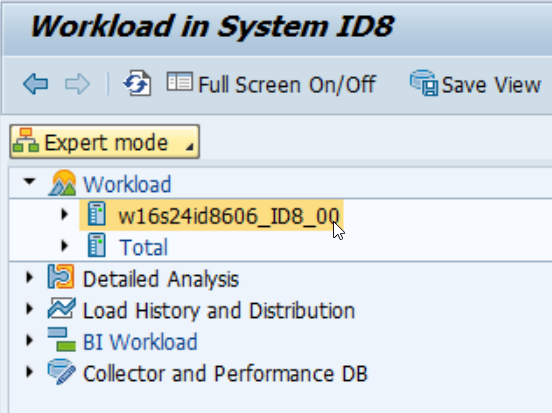Click the refresh document icon
Screen dimensions: 552x413
(x=138, y=83)
